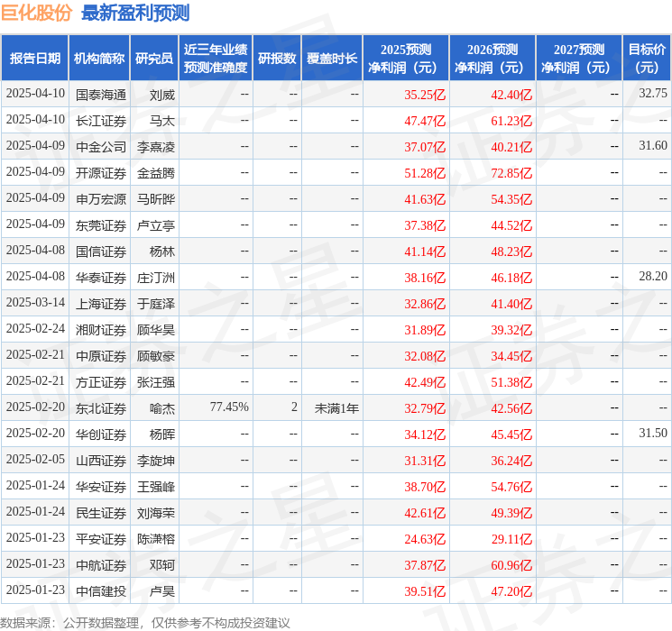
Task: Click 2026 profit value 61.23亿
Action: tap(511, 121)
